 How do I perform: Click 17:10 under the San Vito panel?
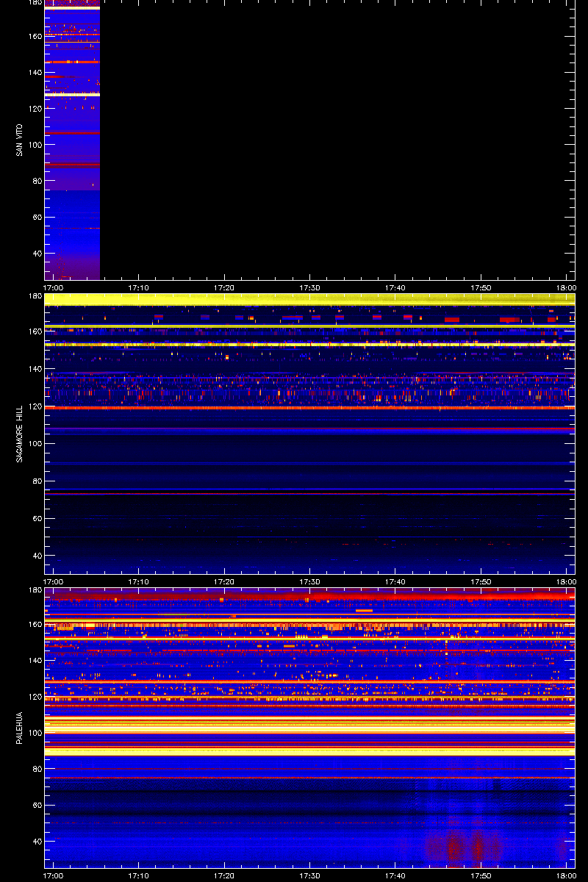click(138, 288)
